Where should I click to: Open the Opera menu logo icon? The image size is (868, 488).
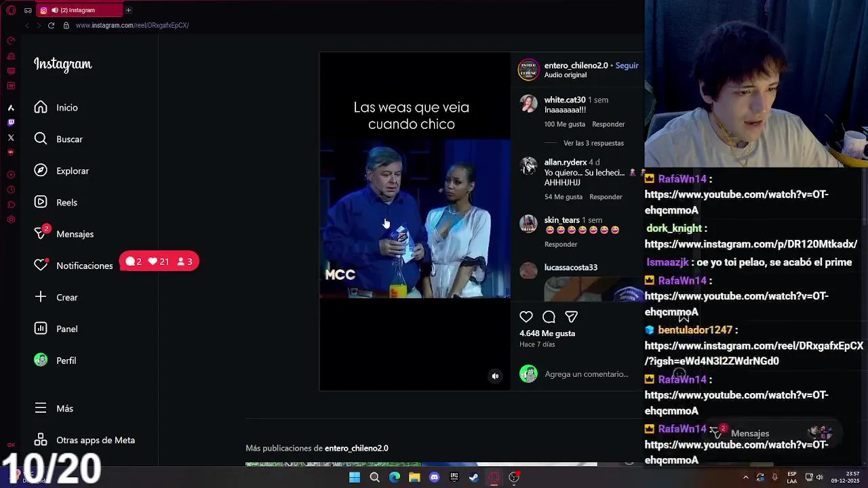[x=11, y=10]
